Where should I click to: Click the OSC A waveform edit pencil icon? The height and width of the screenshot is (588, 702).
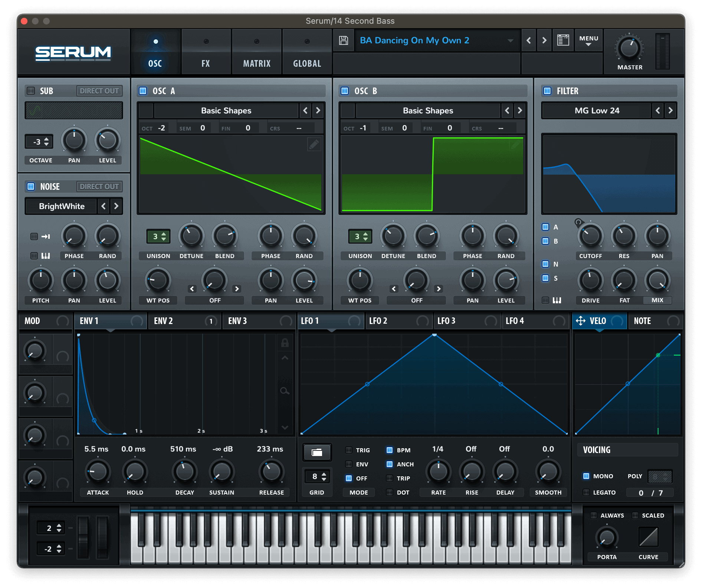point(314,144)
